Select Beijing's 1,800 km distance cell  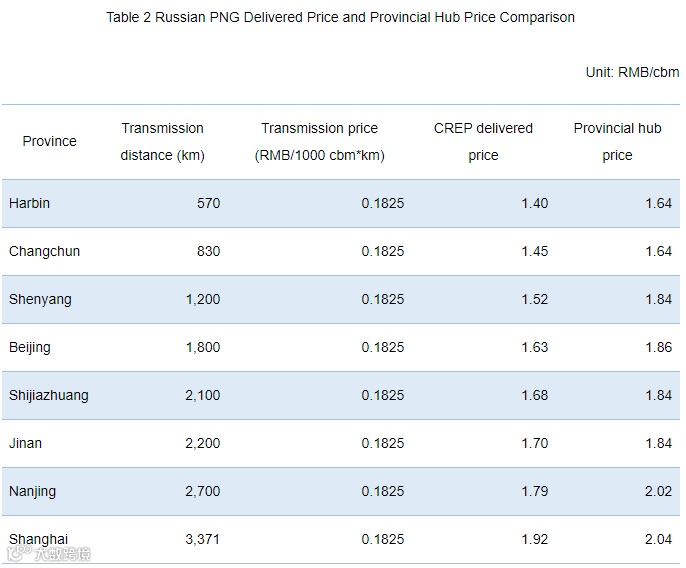pos(203,347)
